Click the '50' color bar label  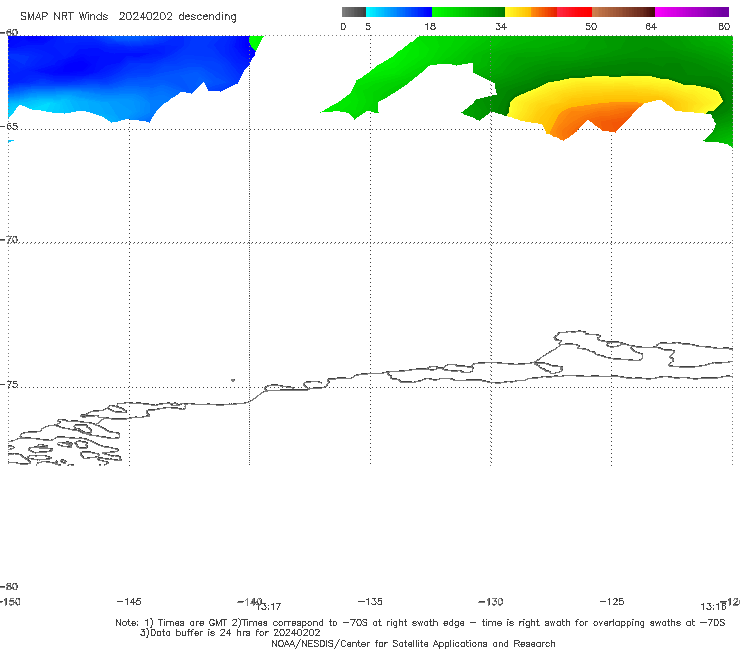pos(591,26)
